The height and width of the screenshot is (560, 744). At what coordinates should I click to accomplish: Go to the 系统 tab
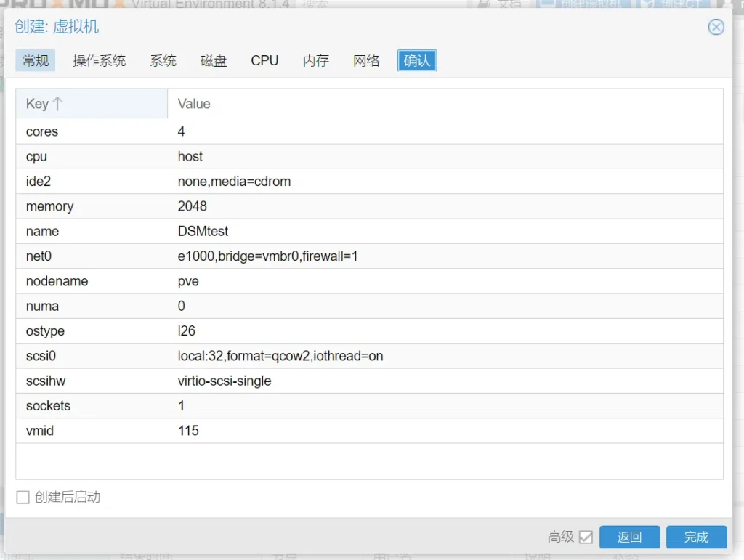click(163, 61)
